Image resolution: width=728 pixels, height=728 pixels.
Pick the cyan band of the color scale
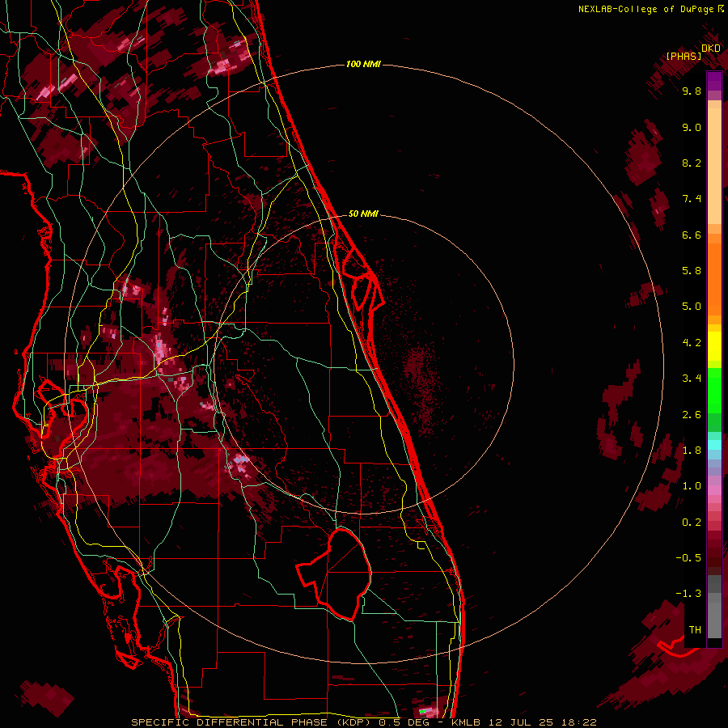click(x=714, y=445)
